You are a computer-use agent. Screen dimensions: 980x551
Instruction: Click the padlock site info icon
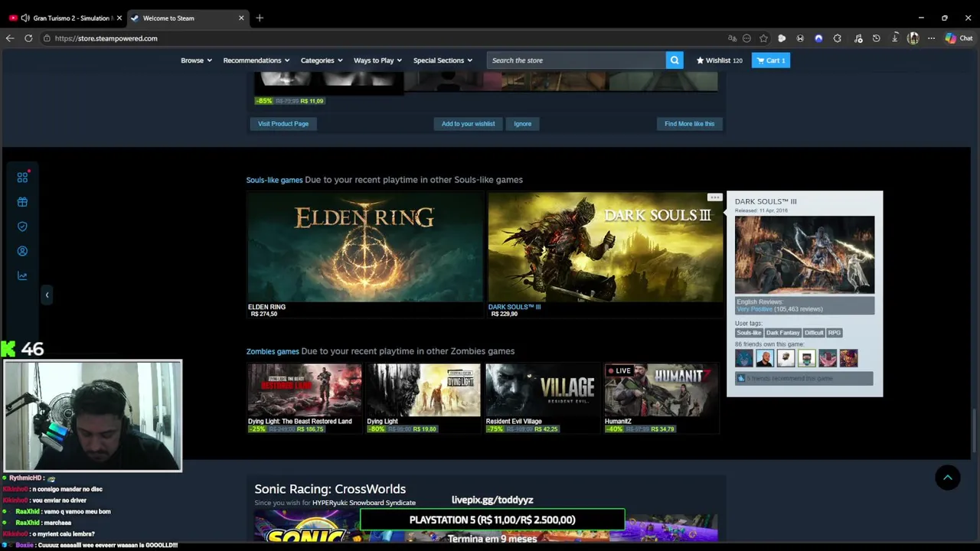(x=47, y=38)
